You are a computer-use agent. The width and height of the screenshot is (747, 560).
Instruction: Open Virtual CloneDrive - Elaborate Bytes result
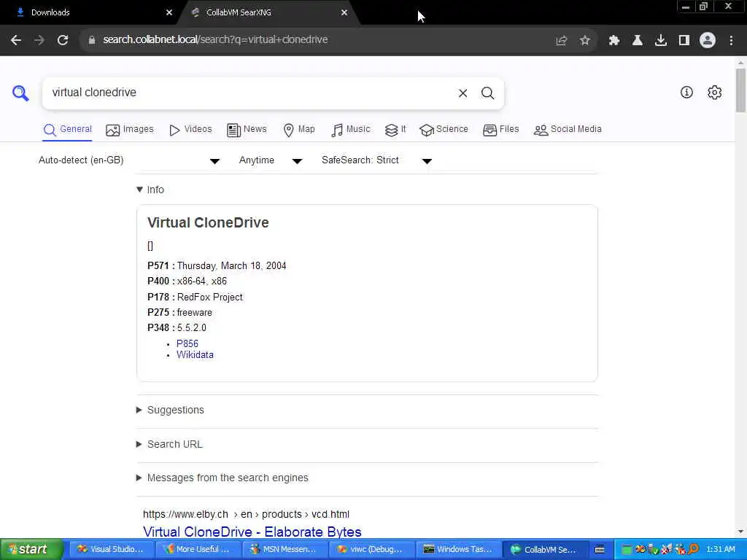252,532
